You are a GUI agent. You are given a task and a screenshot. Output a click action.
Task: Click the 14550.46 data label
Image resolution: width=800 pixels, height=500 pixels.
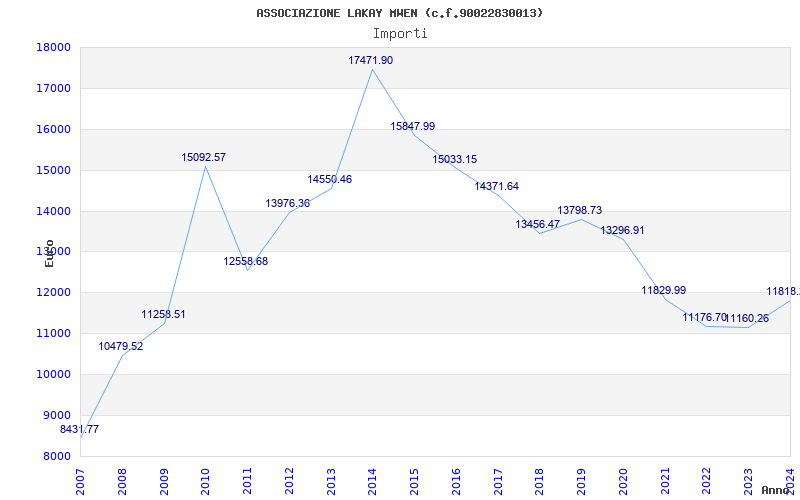click(x=330, y=179)
